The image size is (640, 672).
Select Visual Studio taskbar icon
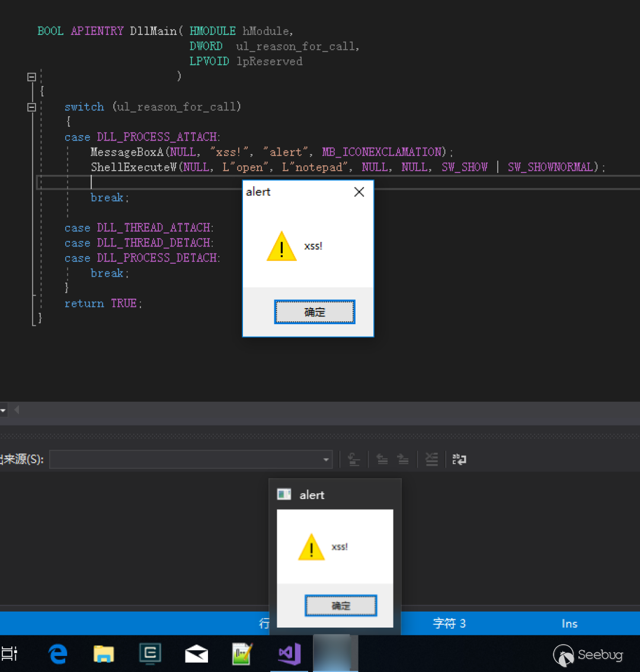[289, 654]
